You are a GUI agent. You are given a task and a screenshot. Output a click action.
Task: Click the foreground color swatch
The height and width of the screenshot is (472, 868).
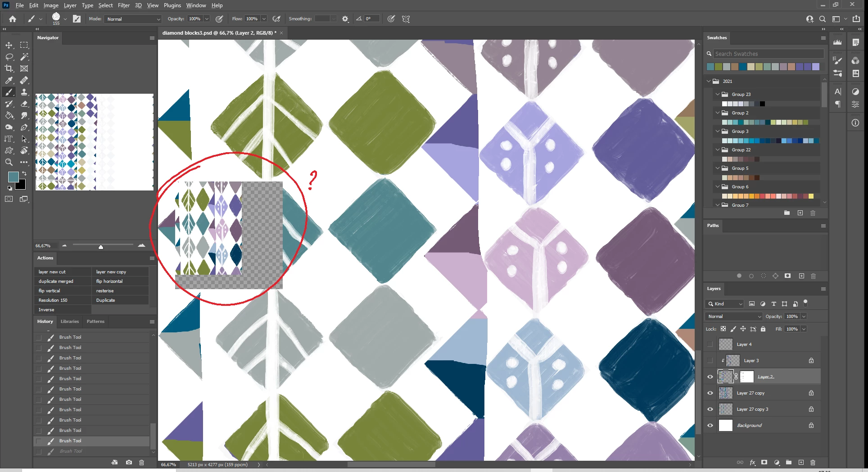coord(14,177)
